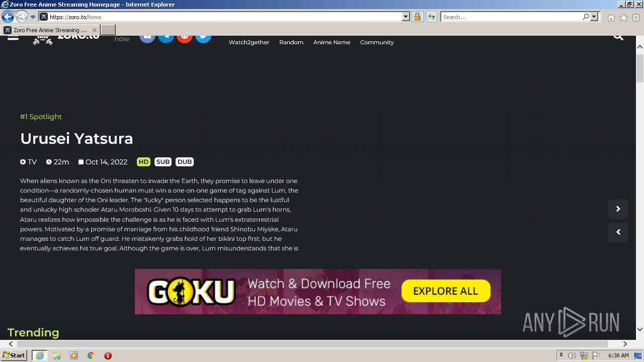644x362 pixels.
Task: Close the Zoro Free Anime Streaming tab
Action: click(94, 30)
